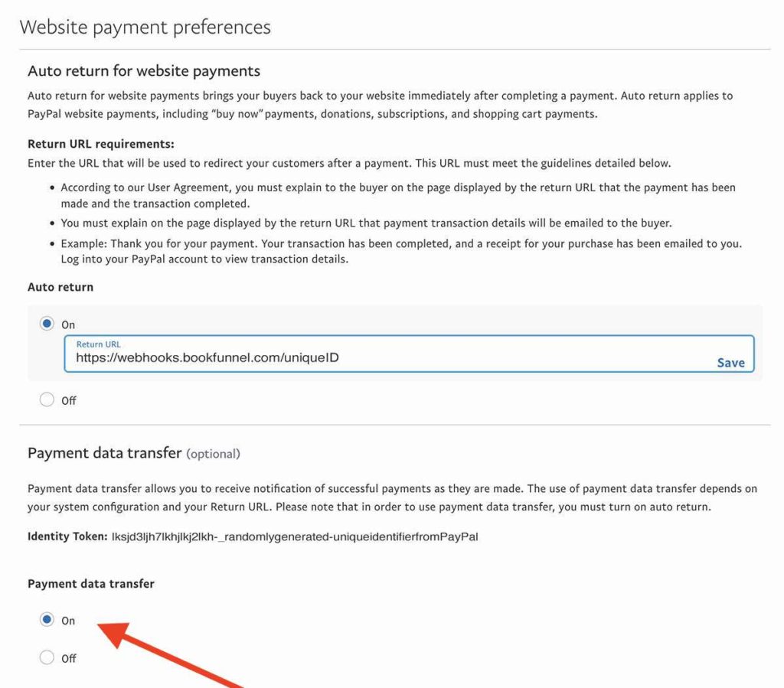784x688 pixels.
Task: Turn off Auto return
Action: (47, 399)
